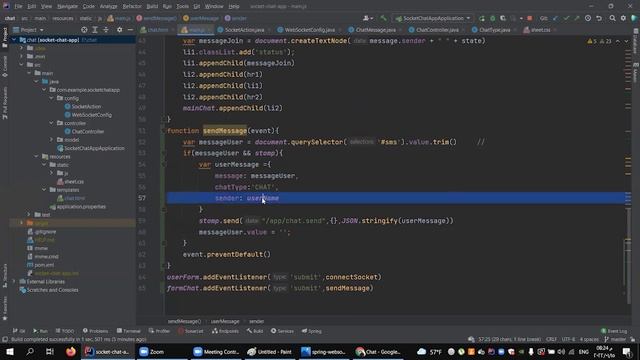This screenshot has width=640, height=360.
Task: Click the sendMessage() breadcrumb at editor bottom
Action: click(184, 321)
